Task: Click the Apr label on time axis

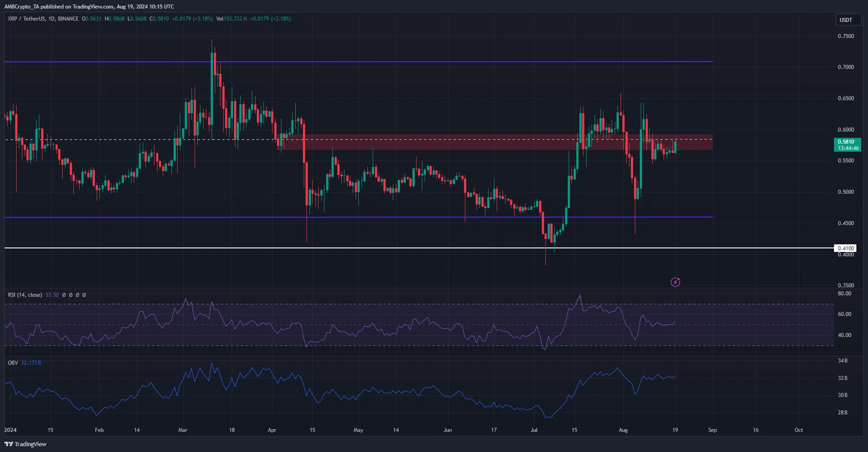Action: point(272,430)
